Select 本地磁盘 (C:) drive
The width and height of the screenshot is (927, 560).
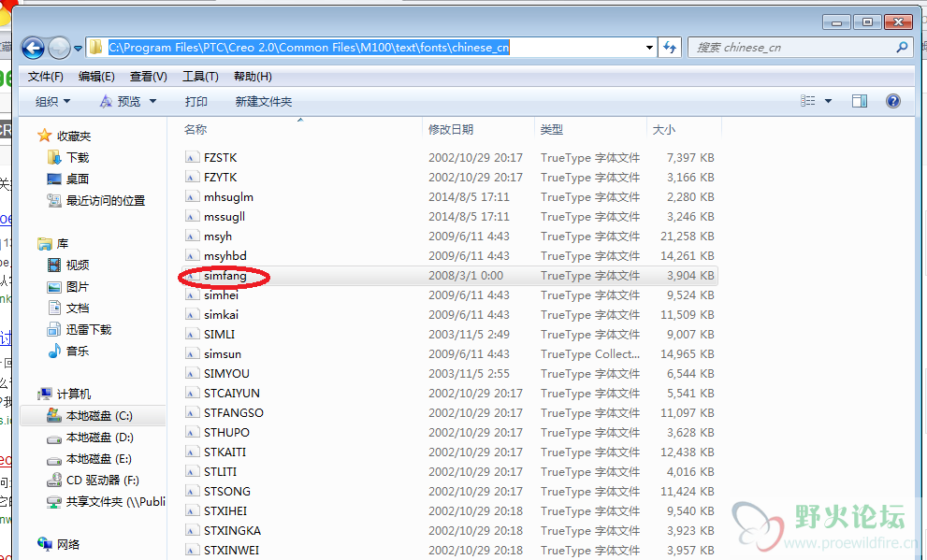click(99, 416)
